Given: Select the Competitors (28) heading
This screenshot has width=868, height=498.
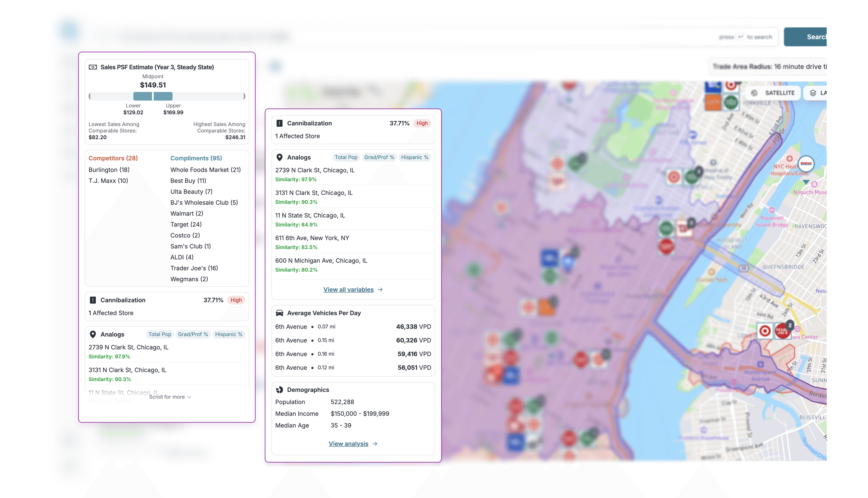Looking at the screenshot, I should coord(113,158).
